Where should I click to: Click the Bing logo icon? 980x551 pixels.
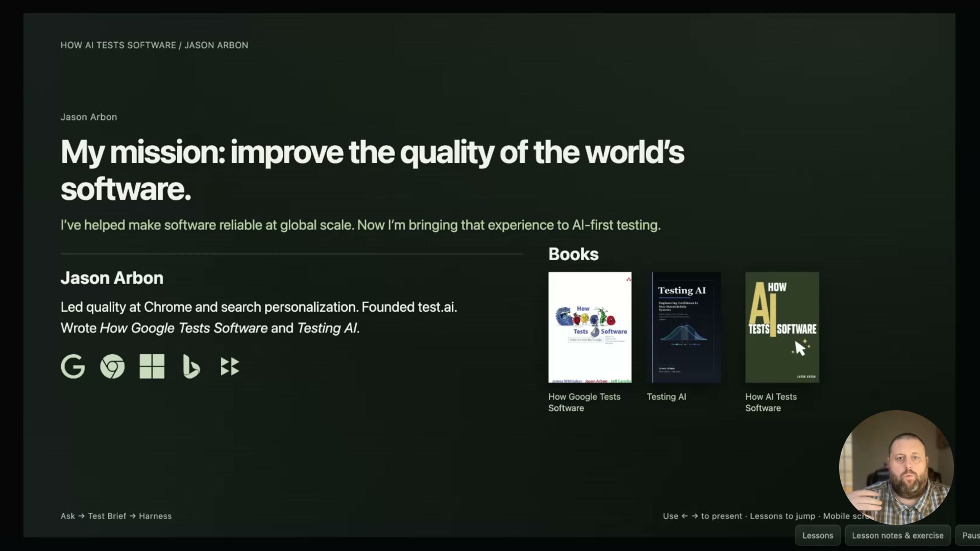tap(191, 367)
